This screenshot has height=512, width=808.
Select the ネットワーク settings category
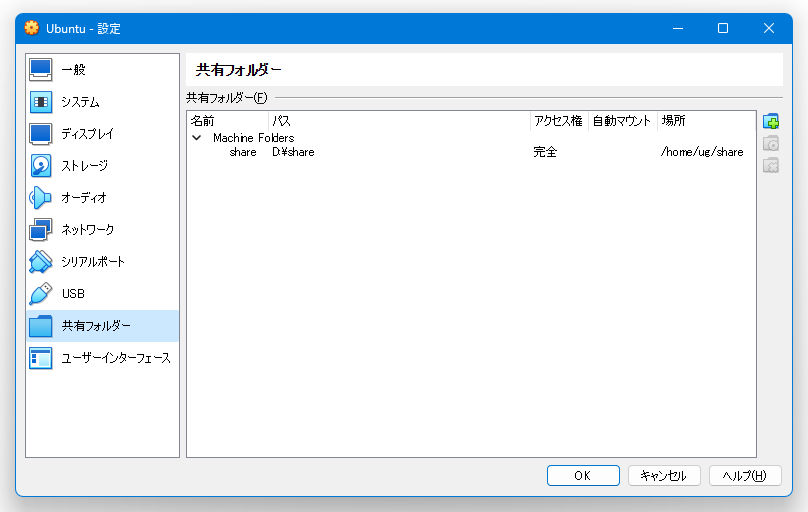coord(102,230)
